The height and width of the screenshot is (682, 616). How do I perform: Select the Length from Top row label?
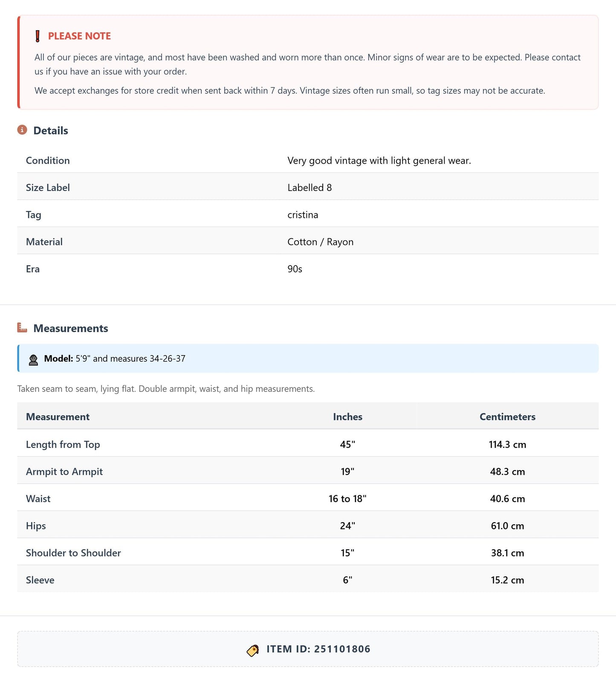pos(63,445)
